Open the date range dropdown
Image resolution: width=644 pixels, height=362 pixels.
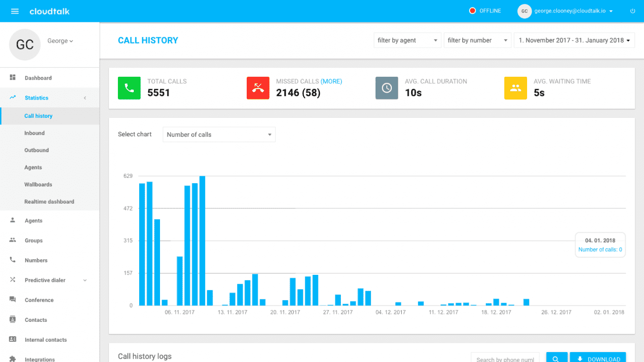(x=574, y=41)
